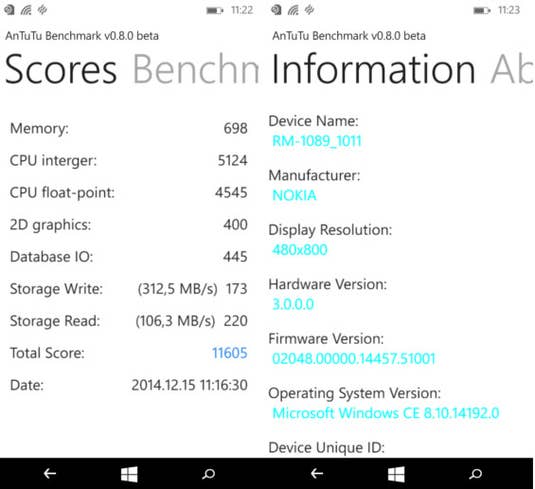This screenshot has height=489, width=535.
Task: Tap the Hardware Version: label
Action: coord(328,284)
